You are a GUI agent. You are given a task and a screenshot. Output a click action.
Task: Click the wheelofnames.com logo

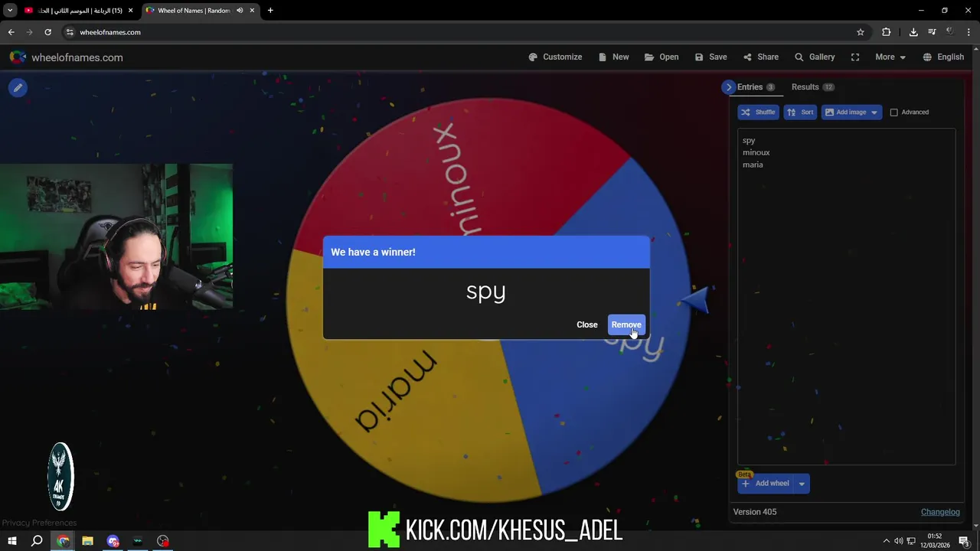(x=66, y=57)
